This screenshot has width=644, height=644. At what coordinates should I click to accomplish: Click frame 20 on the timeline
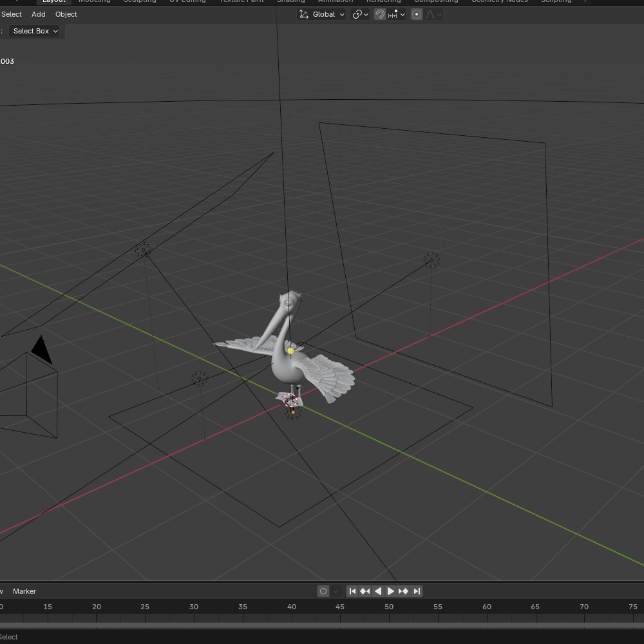pyautogui.click(x=97, y=607)
